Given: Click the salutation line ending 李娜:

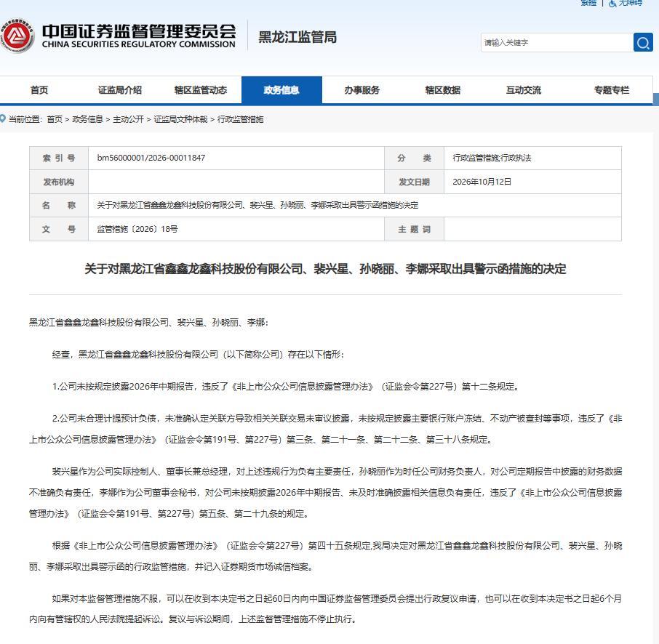Looking at the screenshot, I should tap(148, 323).
